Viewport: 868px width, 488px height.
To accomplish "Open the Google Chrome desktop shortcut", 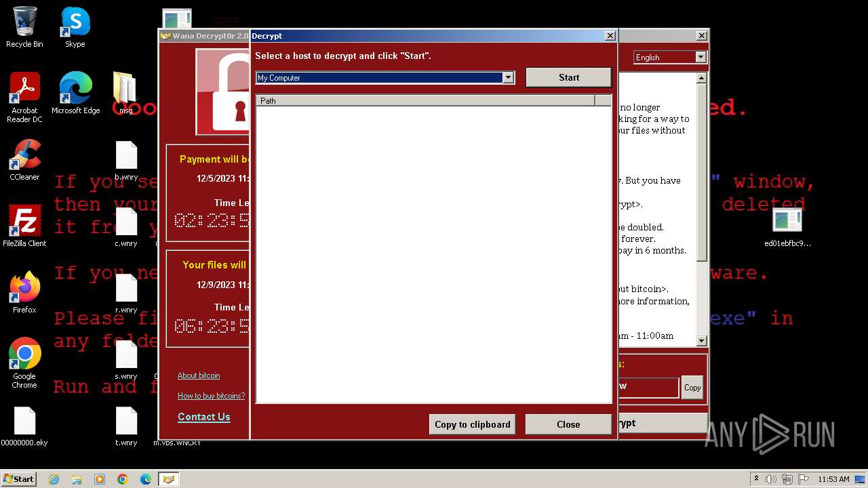I will 24,363.
